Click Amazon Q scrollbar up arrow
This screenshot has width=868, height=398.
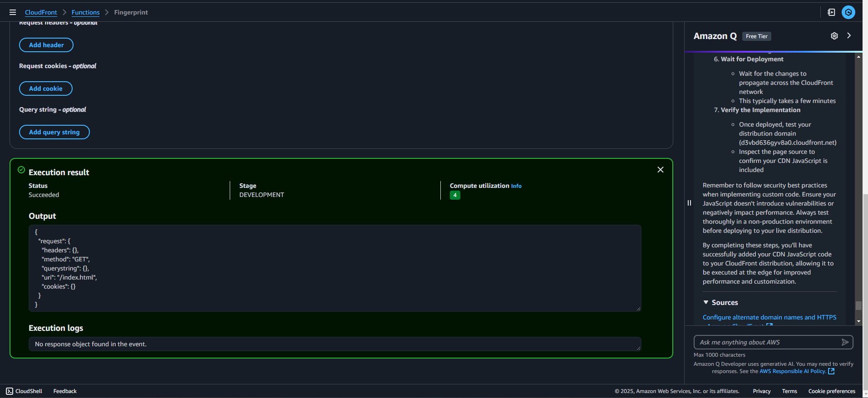pyautogui.click(x=858, y=57)
